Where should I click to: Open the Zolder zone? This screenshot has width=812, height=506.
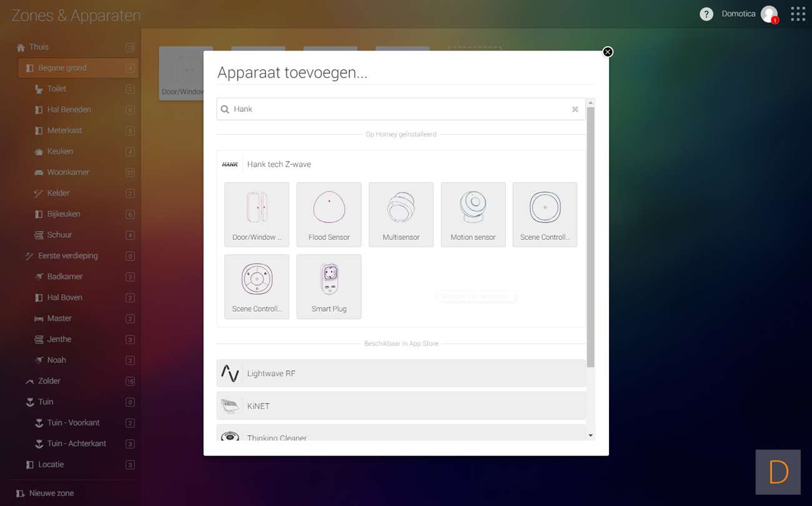point(49,381)
